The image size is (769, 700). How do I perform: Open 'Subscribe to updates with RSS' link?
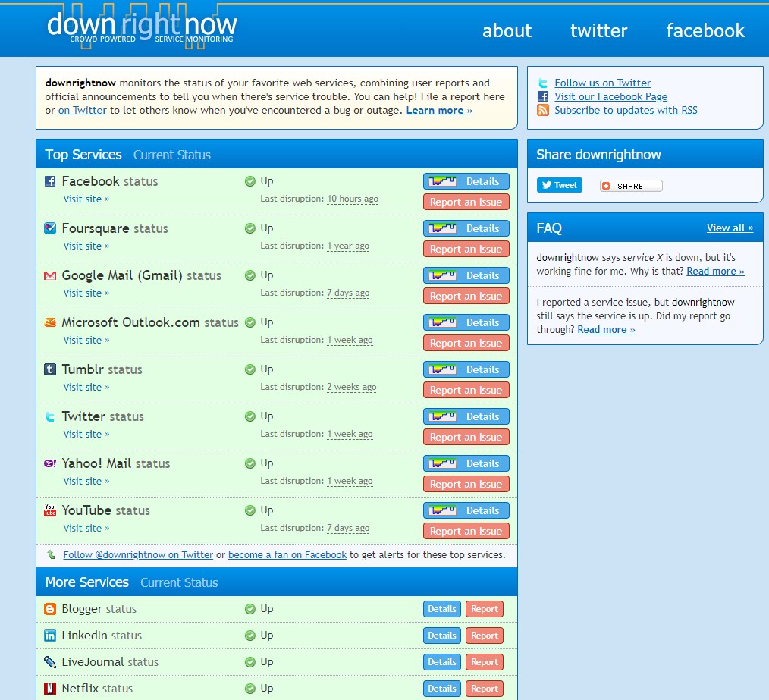626,111
